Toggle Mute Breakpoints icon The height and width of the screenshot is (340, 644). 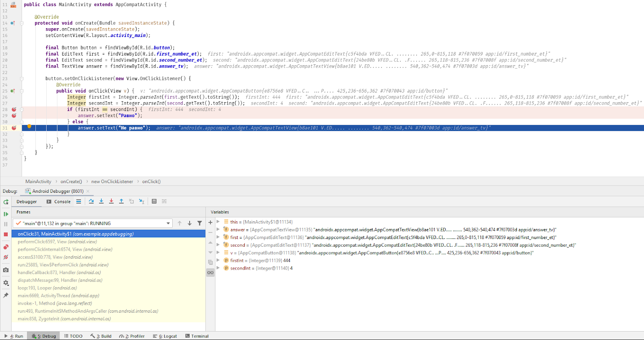click(x=6, y=257)
